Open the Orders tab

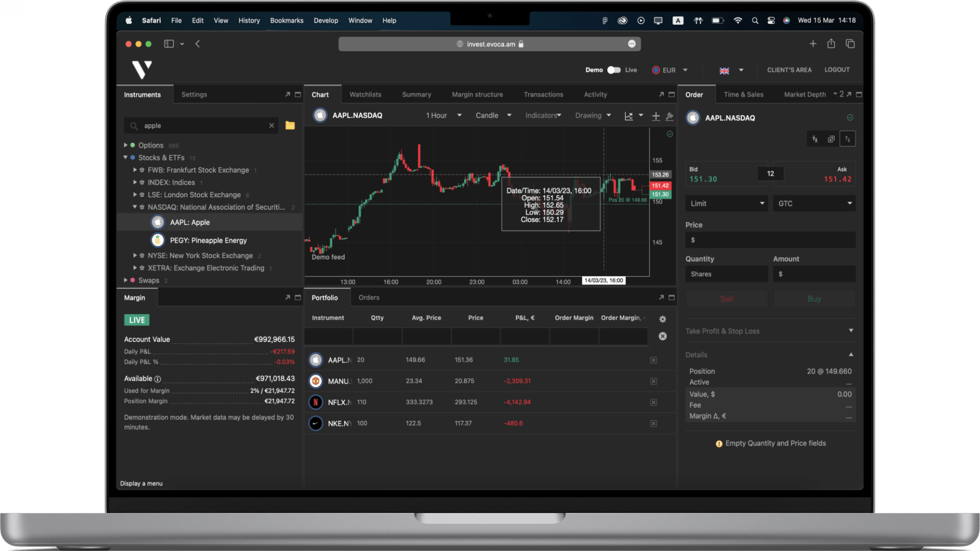pos(369,297)
